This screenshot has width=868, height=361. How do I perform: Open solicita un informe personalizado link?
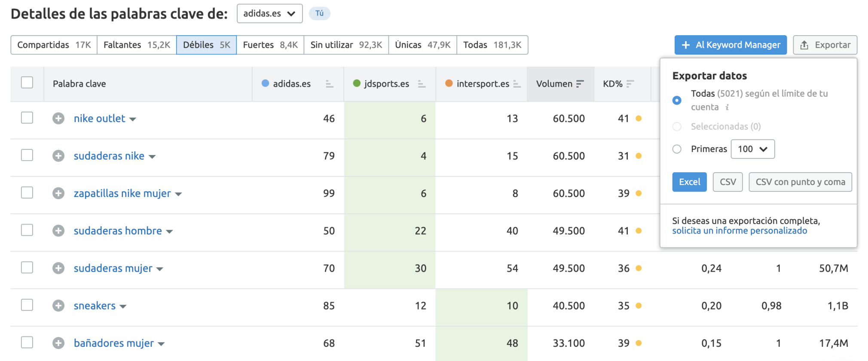[740, 231]
